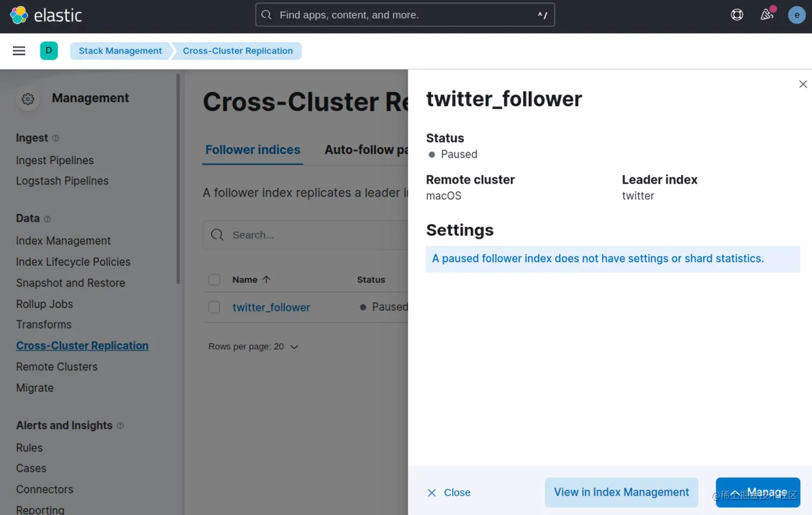Screen dimensions: 812x515
Task: Open the Manage dropdown button
Action: pos(758,492)
